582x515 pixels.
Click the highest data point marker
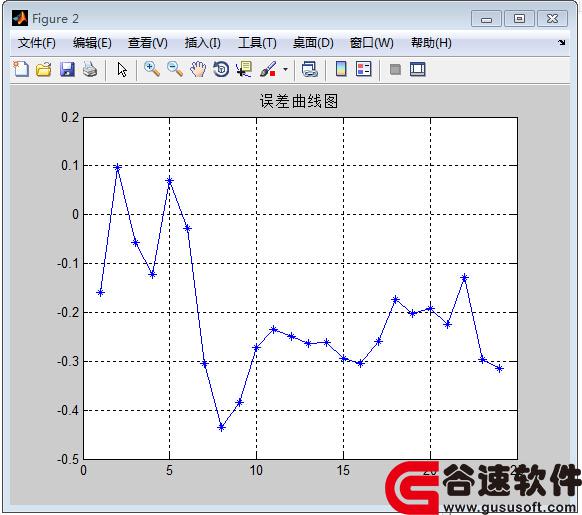pos(118,167)
